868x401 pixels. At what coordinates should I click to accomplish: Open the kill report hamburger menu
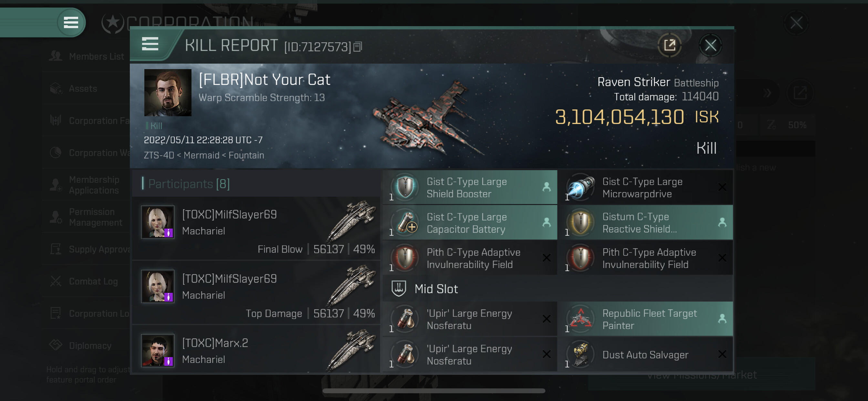tap(150, 44)
